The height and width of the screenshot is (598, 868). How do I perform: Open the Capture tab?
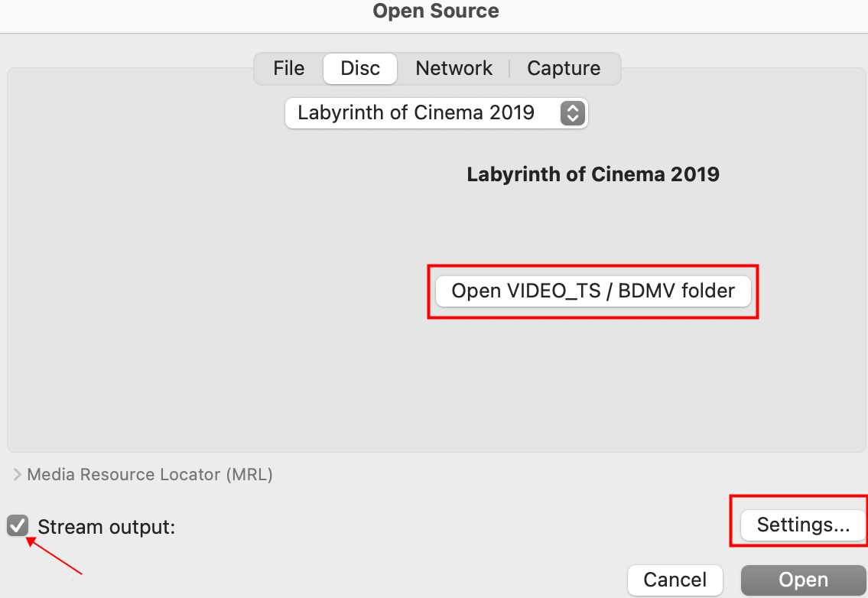coord(564,68)
